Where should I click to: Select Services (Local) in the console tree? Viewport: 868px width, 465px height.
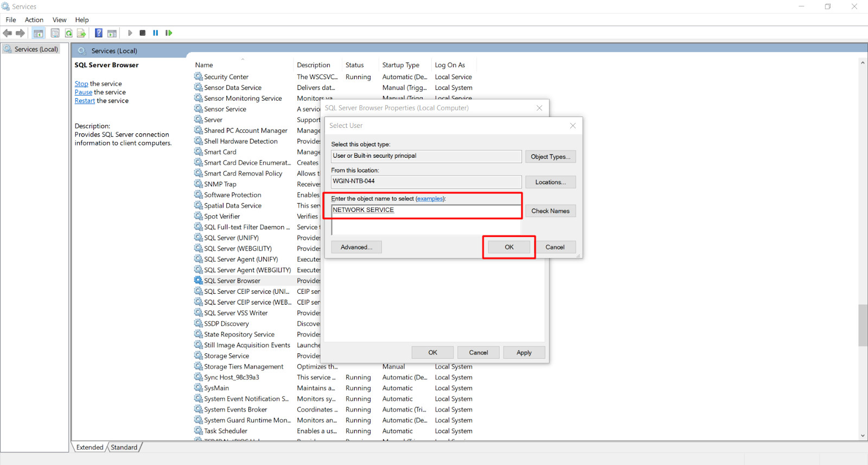[36, 49]
